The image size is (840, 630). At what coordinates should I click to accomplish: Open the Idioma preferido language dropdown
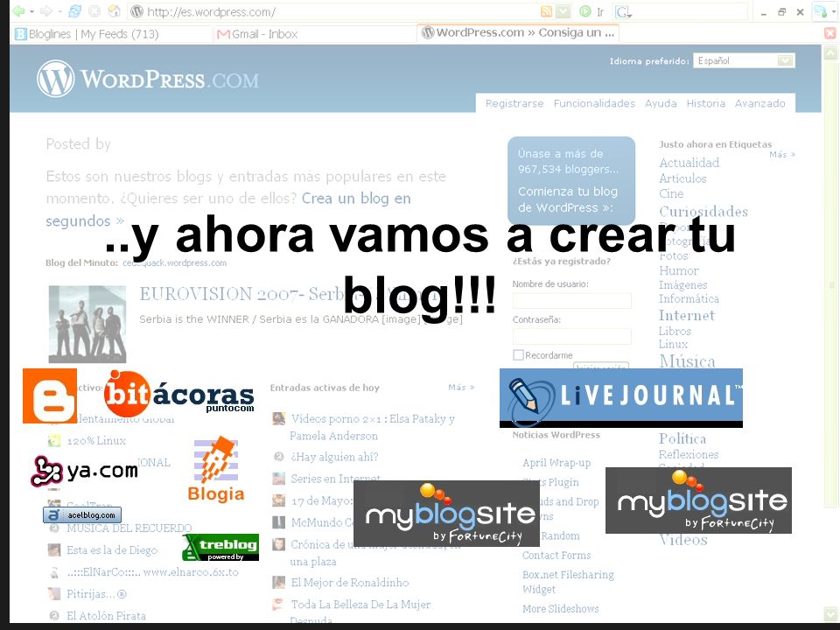(x=744, y=60)
